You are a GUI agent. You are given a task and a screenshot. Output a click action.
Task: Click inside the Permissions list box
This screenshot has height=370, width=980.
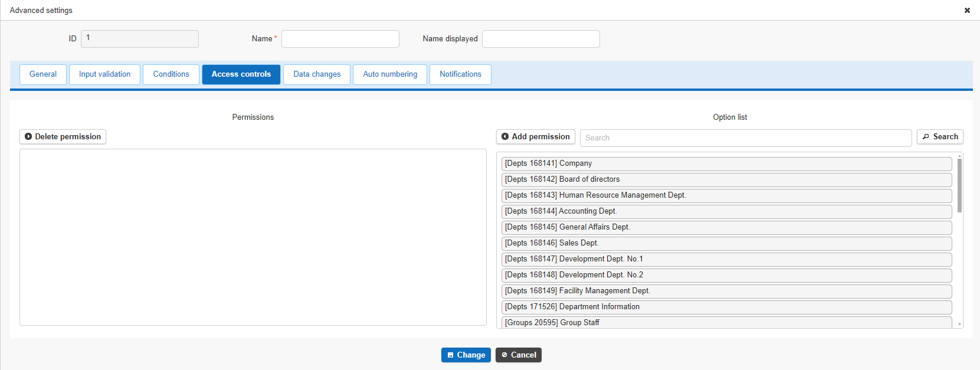point(253,237)
